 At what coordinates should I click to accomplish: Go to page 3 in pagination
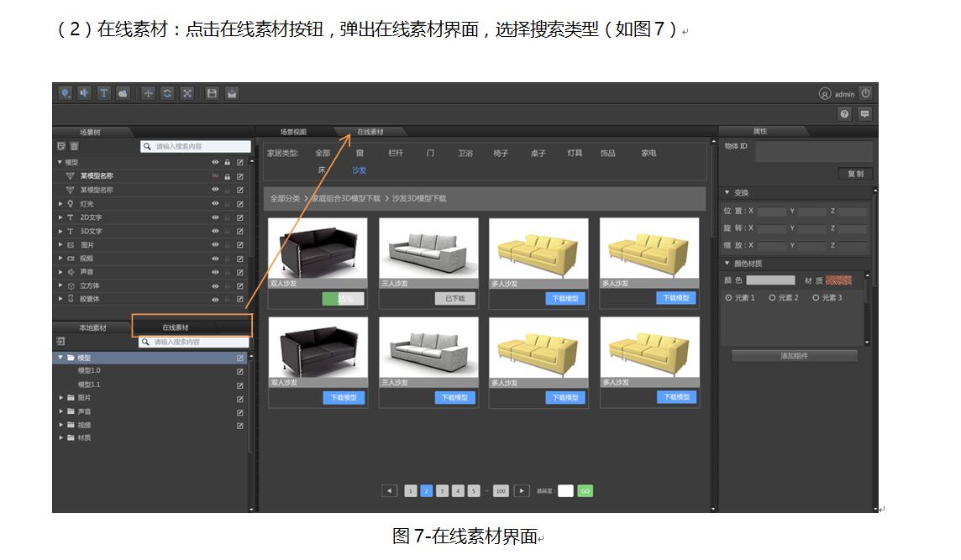(442, 491)
